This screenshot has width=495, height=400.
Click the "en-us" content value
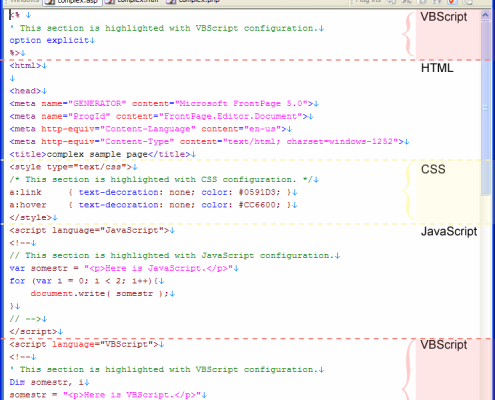pyautogui.click(x=262, y=129)
